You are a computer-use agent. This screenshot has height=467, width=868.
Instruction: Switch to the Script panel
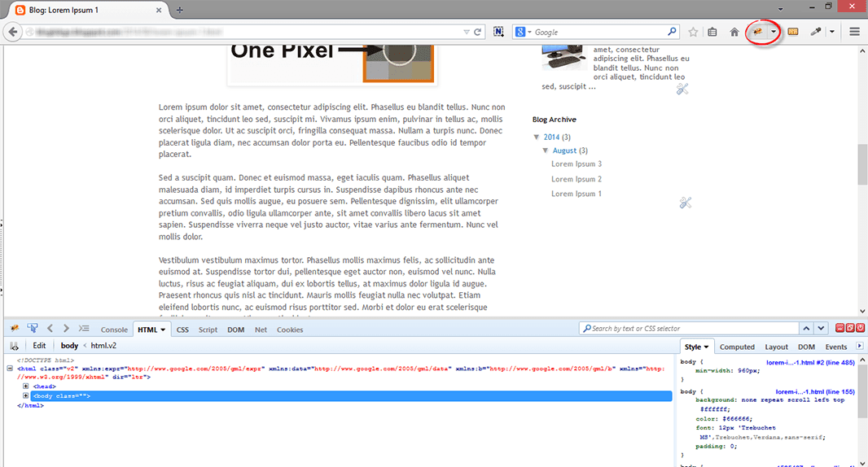pos(208,330)
